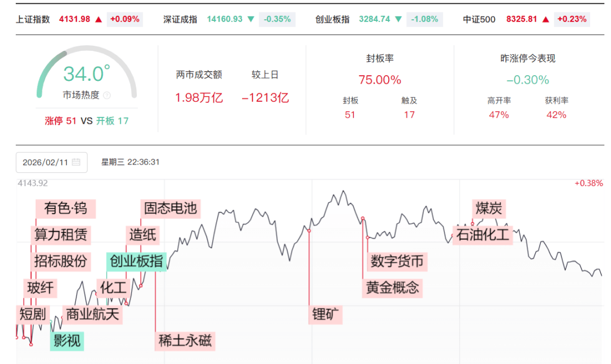Click the 黄金概念 chart tag

[392, 287]
